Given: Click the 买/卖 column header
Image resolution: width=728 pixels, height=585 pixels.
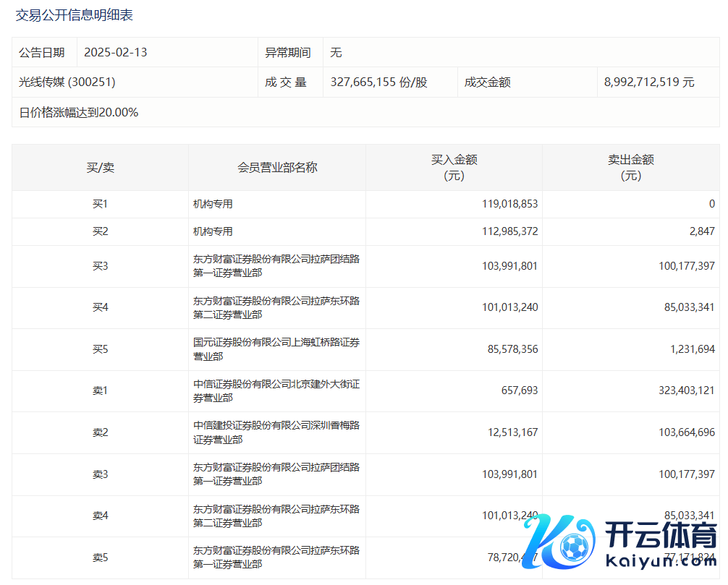Looking at the screenshot, I should pyautogui.click(x=100, y=168).
